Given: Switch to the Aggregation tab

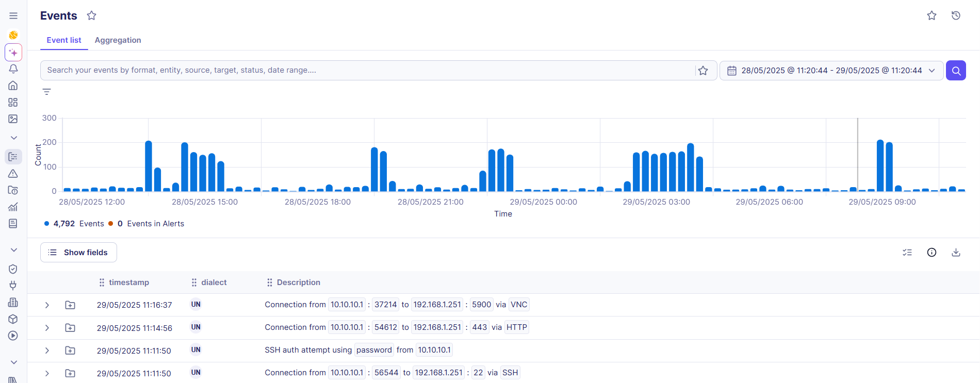Looking at the screenshot, I should [118, 40].
